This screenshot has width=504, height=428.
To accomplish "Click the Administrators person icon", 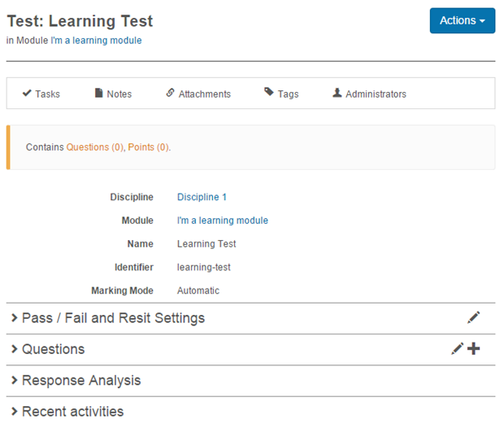I will [x=337, y=94].
